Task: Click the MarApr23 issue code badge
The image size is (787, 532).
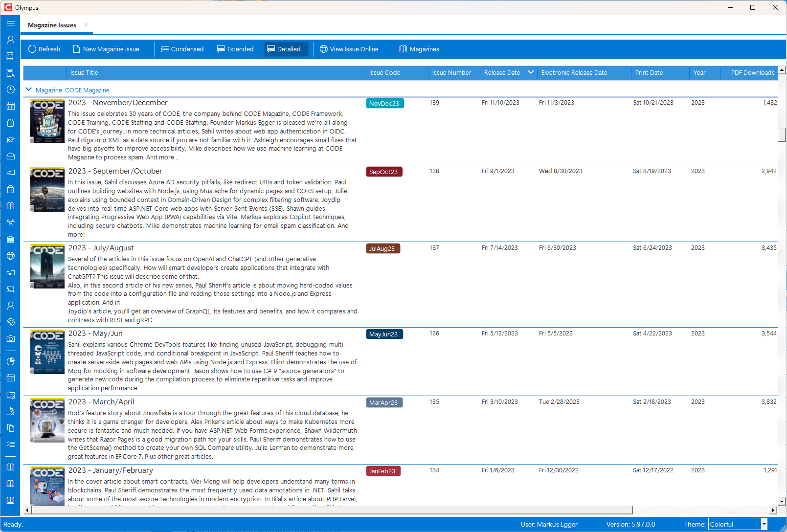Action: click(x=384, y=402)
